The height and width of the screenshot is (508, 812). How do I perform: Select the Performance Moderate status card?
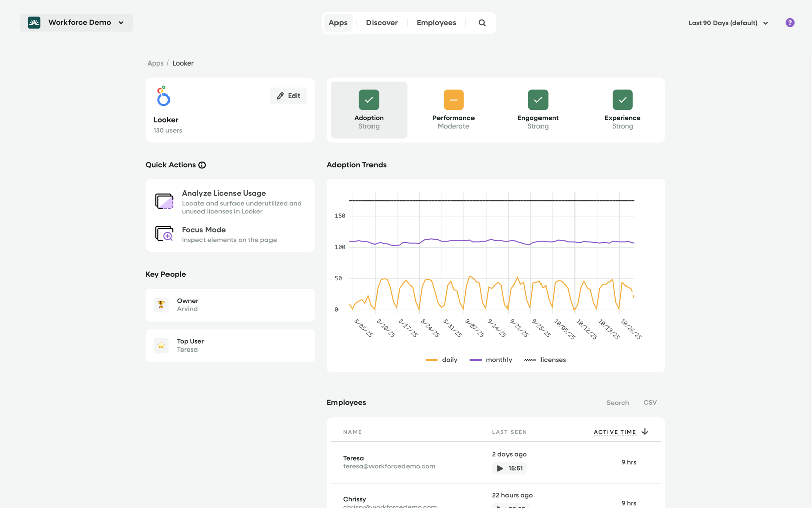[453, 110]
